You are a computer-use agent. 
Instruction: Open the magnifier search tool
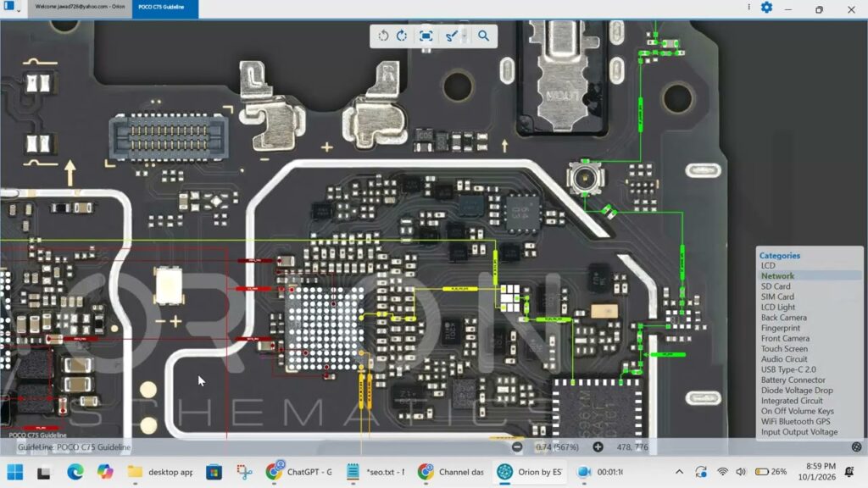tap(483, 36)
